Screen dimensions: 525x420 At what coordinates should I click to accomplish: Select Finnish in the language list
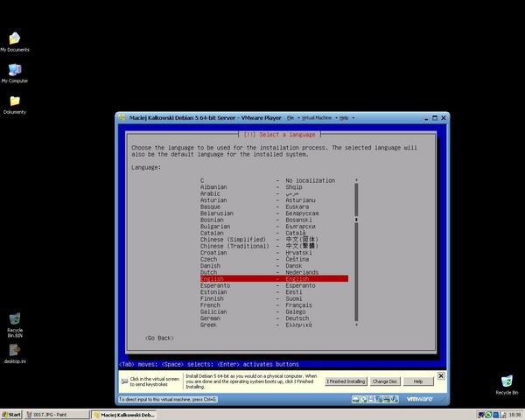pyautogui.click(x=274, y=298)
